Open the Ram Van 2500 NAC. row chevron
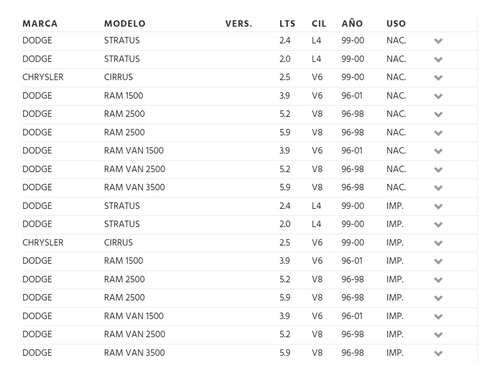 438,170
